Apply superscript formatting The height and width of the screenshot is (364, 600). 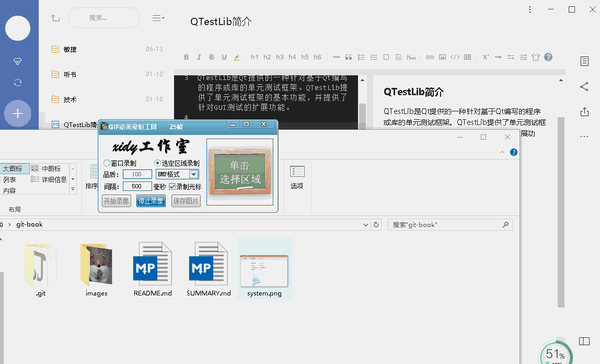tap(486, 57)
